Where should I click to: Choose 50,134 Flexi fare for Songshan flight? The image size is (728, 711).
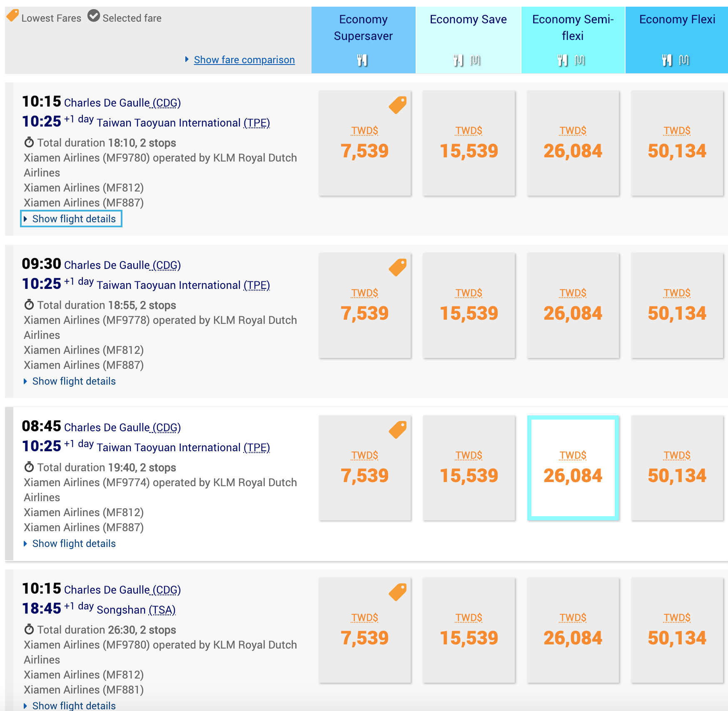tap(677, 630)
